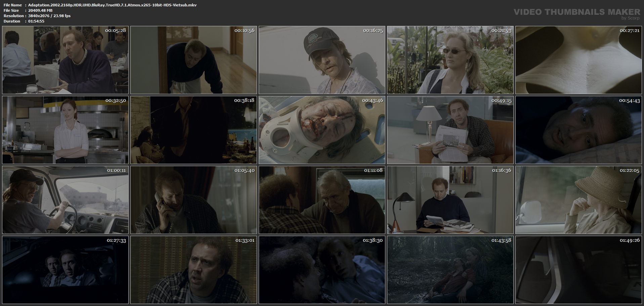This screenshot has height=306, width=644.
Task: Click the duration value 01:54:55
Action: click(36, 21)
